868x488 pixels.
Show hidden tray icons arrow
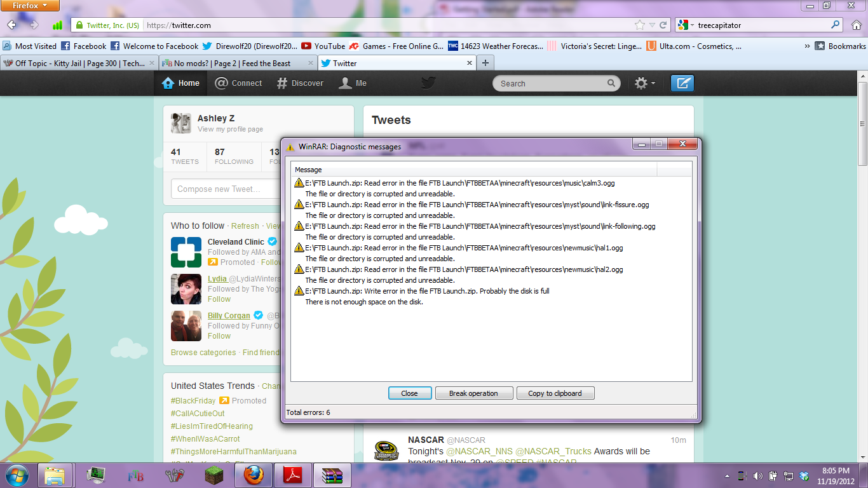[727, 476]
